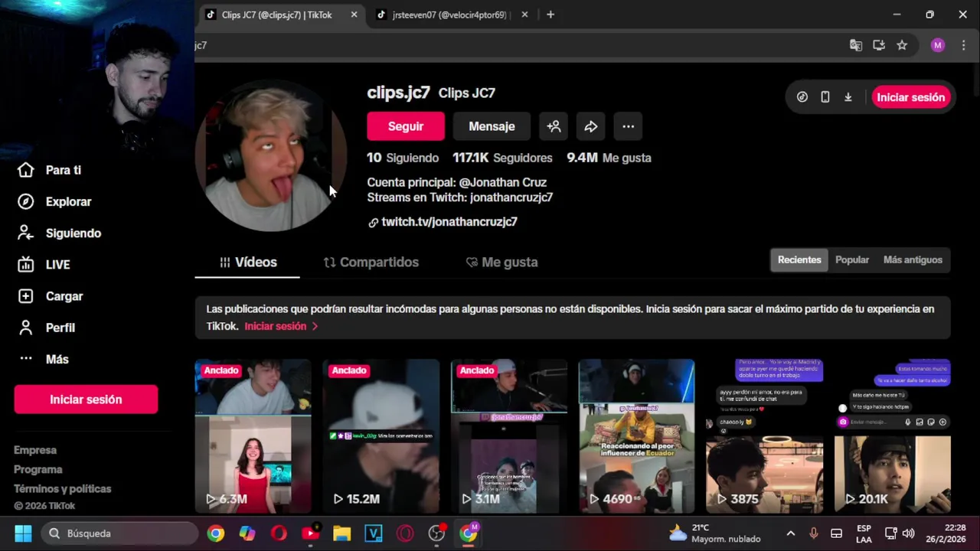Expand the Empresa footer section
980x551 pixels.
(35, 450)
